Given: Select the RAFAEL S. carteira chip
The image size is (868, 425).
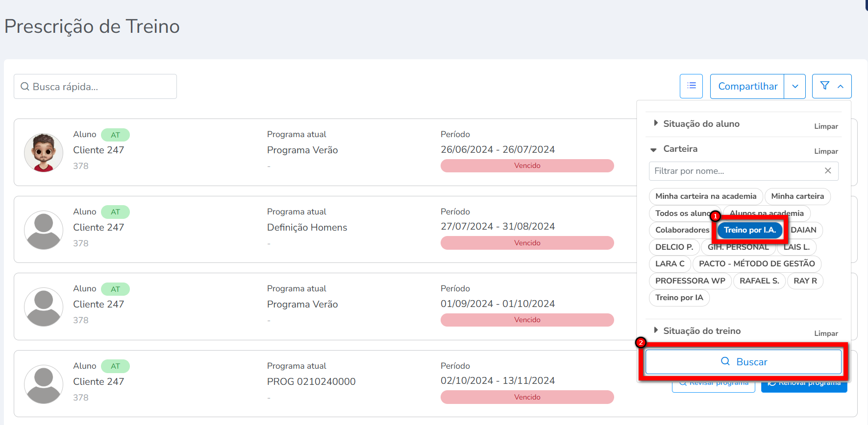Looking at the screenshot, I should coord(759,281).
